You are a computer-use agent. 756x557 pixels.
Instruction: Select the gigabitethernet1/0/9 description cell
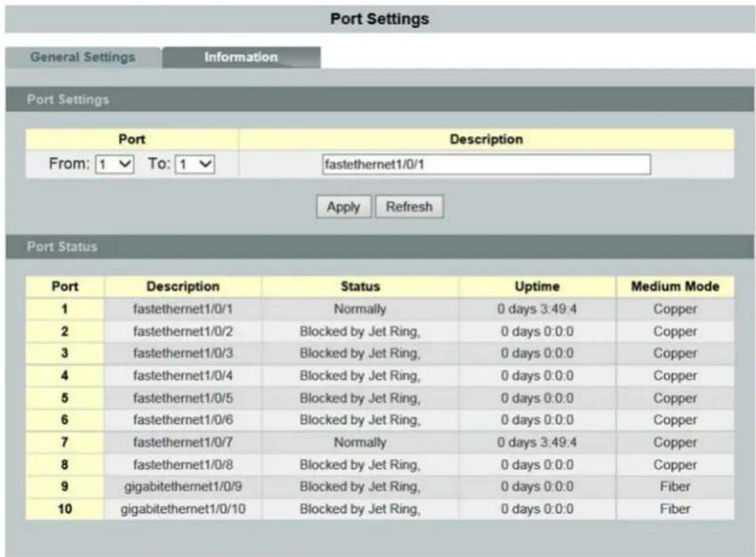tap(183, 487)
